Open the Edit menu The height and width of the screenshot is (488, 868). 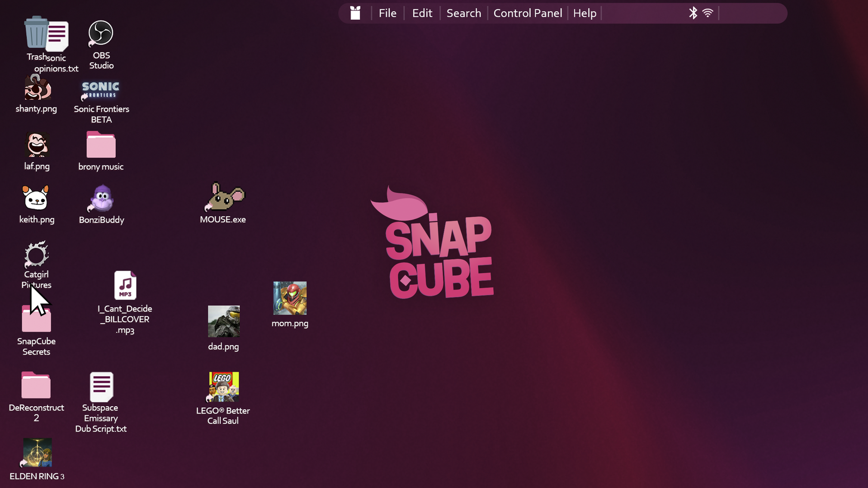422,13
